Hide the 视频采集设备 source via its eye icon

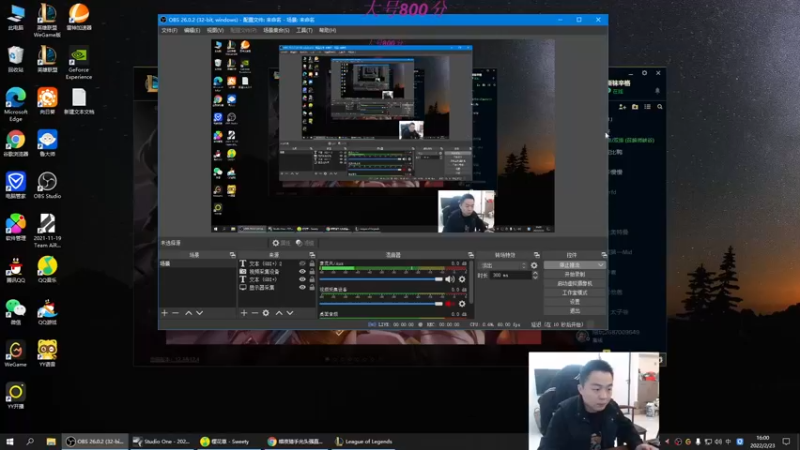(x=302, y=271)
